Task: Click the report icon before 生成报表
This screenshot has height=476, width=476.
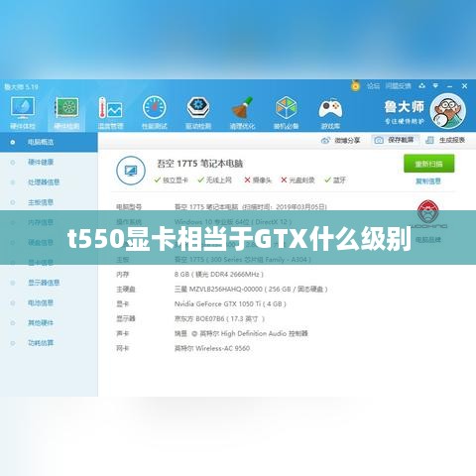Action: point(429,140)
